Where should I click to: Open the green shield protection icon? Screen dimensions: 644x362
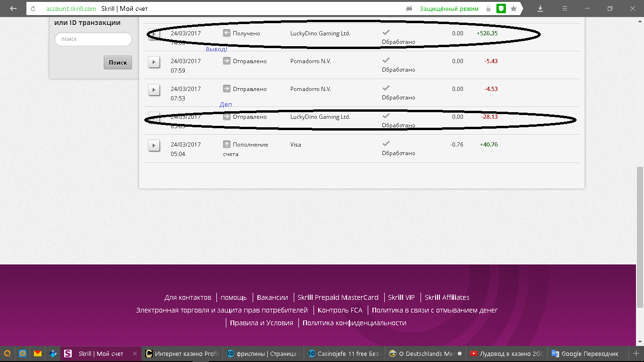[x=501, y=8]
